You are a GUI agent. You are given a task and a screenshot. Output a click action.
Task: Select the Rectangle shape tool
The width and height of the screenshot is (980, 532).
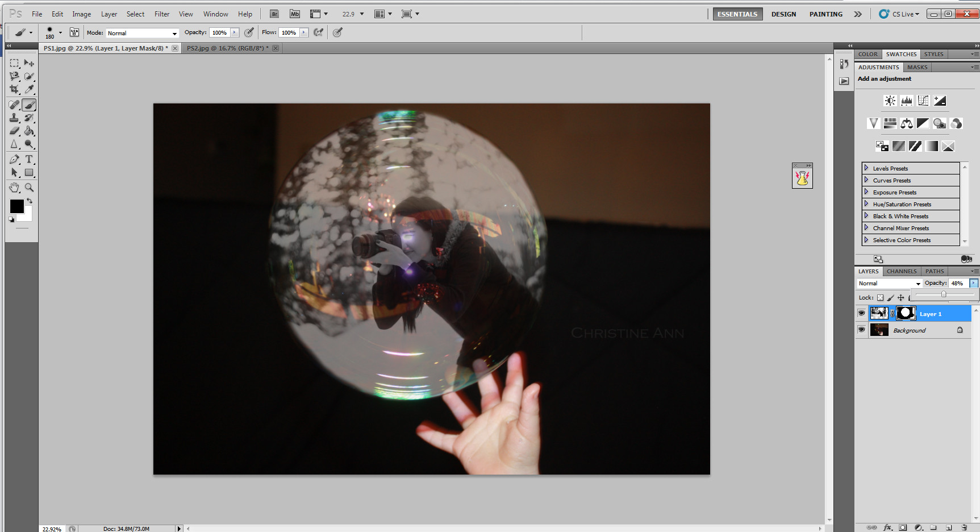[29, 172]
